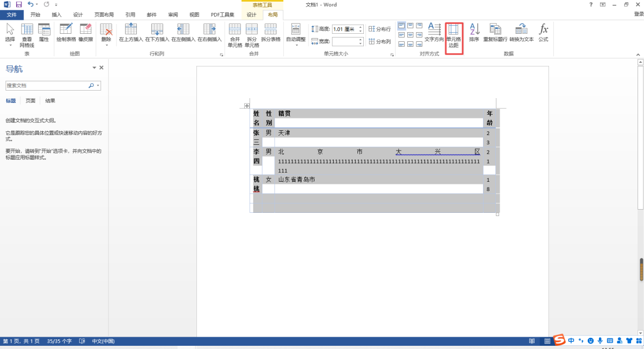Click 文字方向 (Text Direction) icon
Screen dimensions: 644x349
[434, 32]
